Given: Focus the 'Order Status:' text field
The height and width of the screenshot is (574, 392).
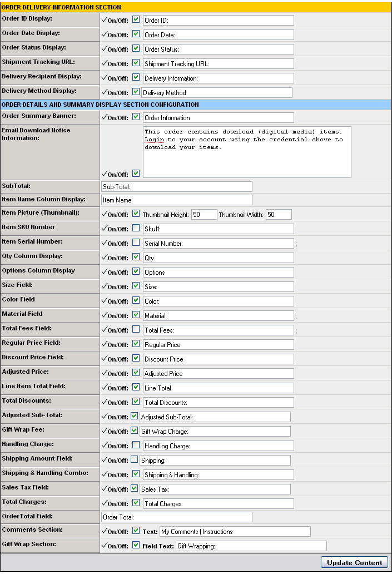Looking at the screenshot, I should (218, 50).
